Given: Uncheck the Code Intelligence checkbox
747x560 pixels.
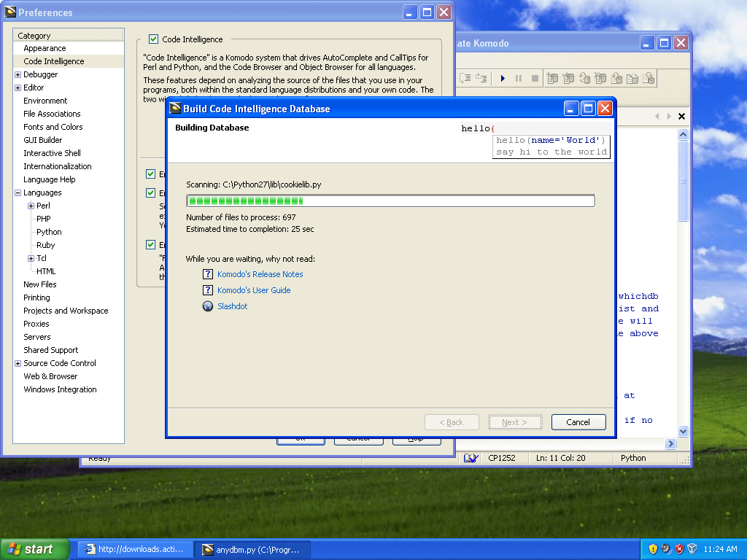Looking at the screenshot, I should click(153, 39).
